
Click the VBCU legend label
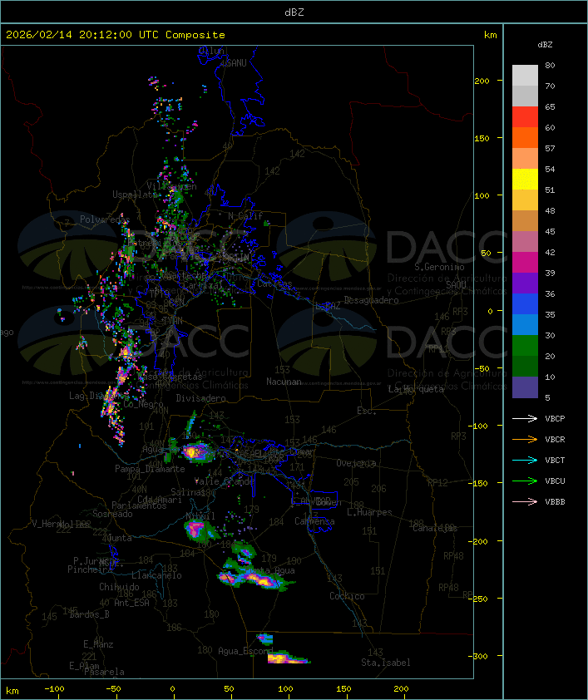click(x=555, y=481)
